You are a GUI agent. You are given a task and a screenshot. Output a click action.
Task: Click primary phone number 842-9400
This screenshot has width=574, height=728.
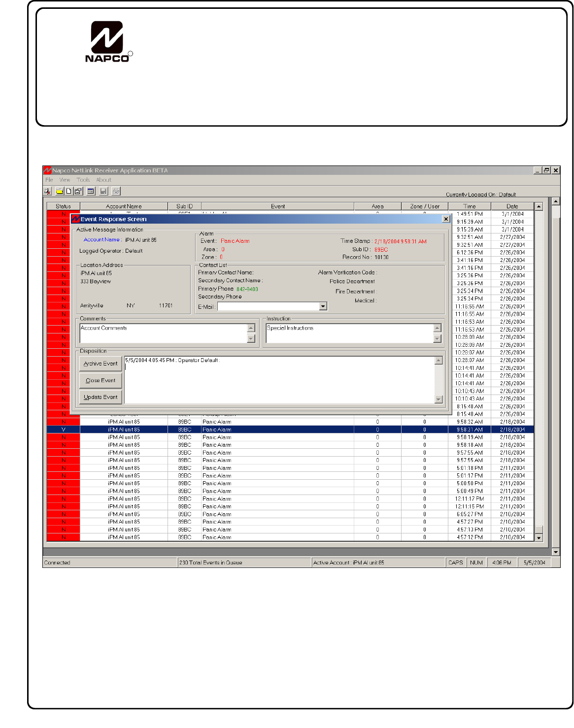(x=247, y=289)
